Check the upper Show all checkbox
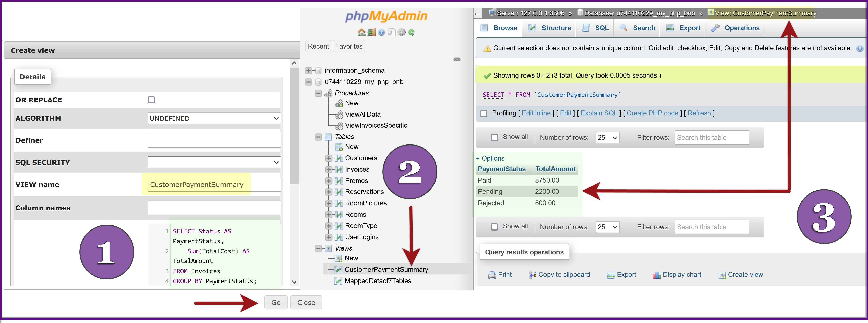This screenshot has width=868, height=323. (x=494, y=137)
